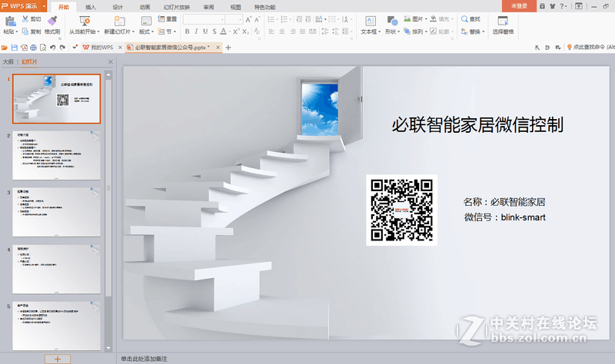Screen dimensions: 615x364
Task: Click the Print icon in quick toolbar
Action: coord(33,48)
